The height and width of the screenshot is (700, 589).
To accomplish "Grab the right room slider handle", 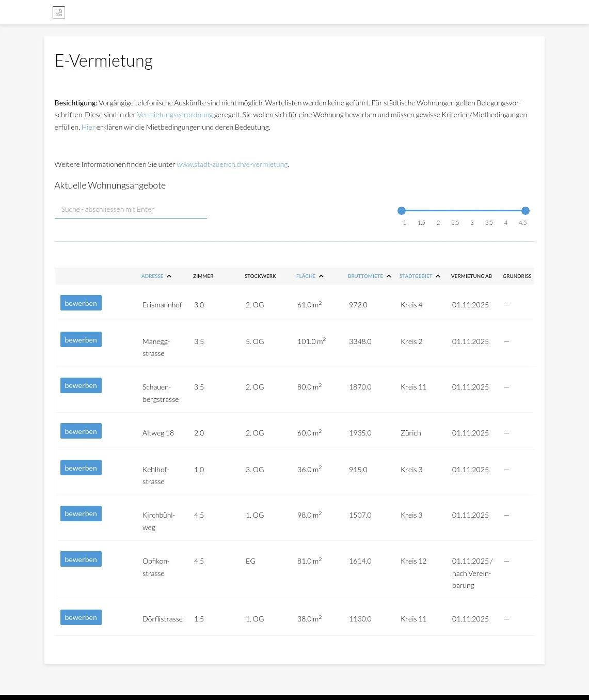I will (x=526, y=211).
